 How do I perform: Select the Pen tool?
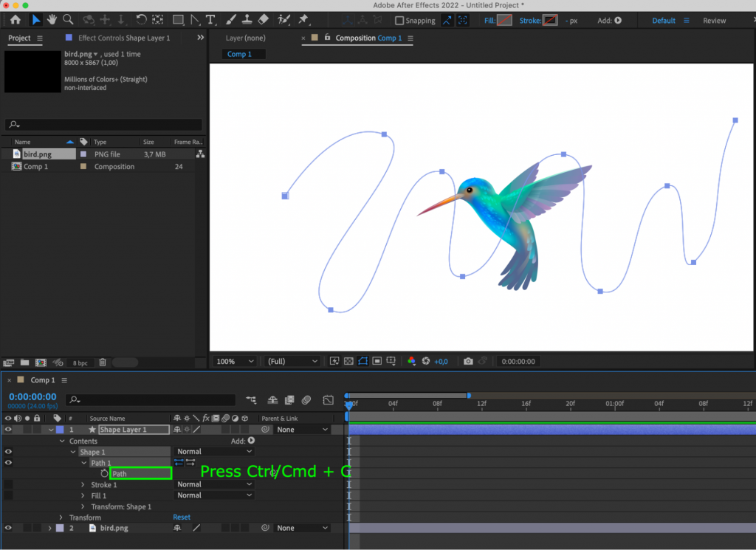[x=195, y=20]
